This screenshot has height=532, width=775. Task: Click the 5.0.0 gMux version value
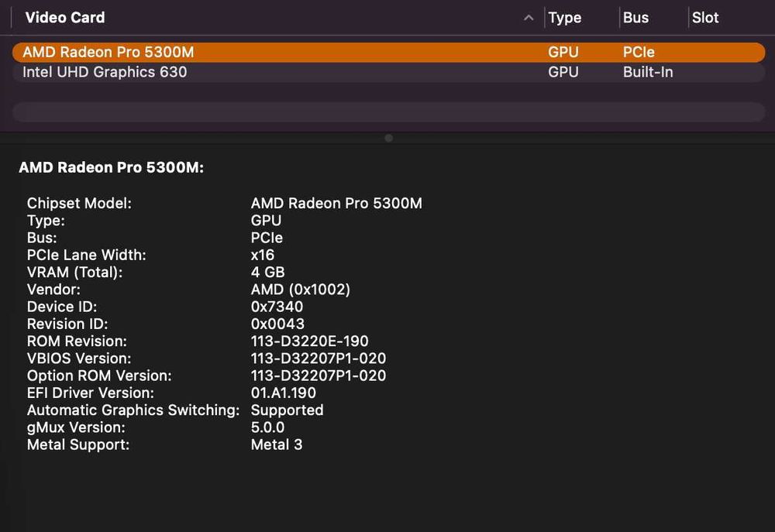pos(267,427)
